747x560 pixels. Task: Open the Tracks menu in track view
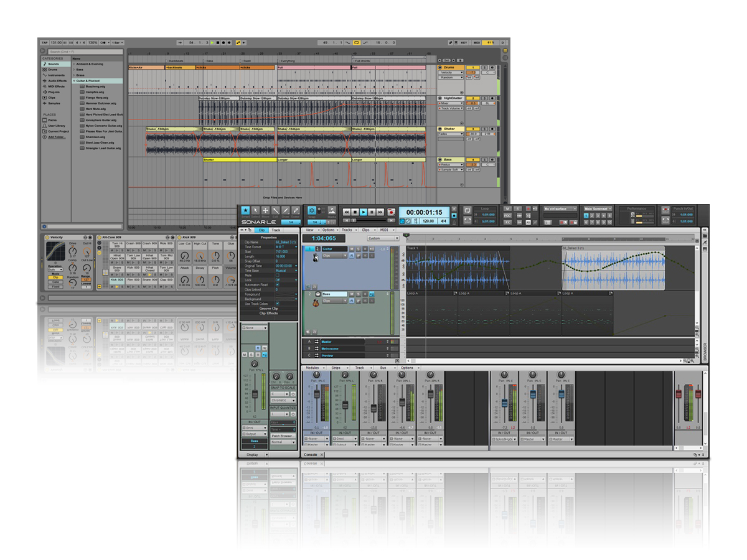[347, 230]
